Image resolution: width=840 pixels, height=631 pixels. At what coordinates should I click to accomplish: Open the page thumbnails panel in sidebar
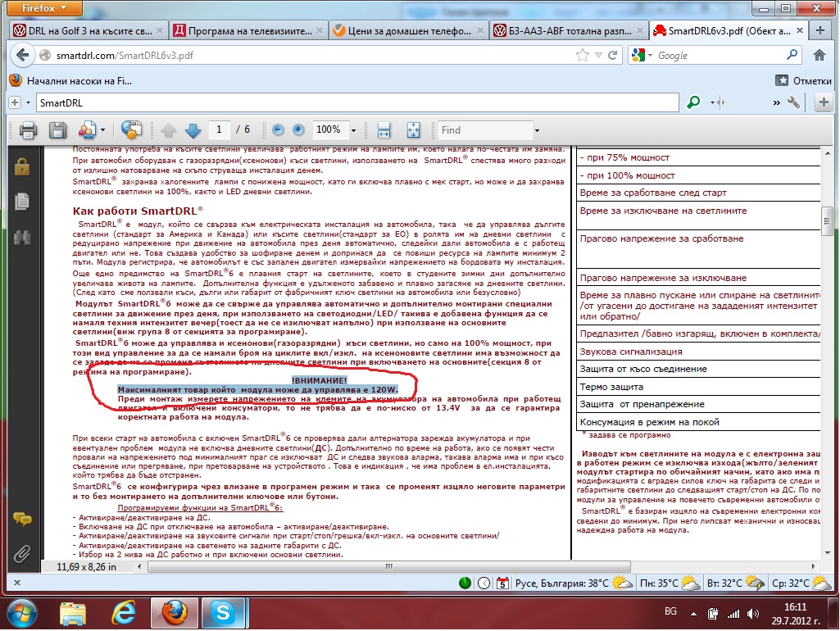[x=22, y=202]
